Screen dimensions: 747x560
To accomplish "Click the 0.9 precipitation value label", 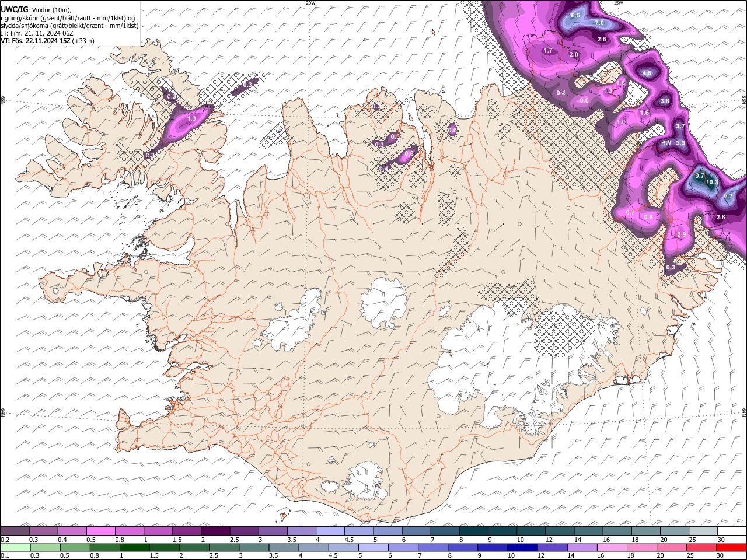I will (x=682, y=235).
